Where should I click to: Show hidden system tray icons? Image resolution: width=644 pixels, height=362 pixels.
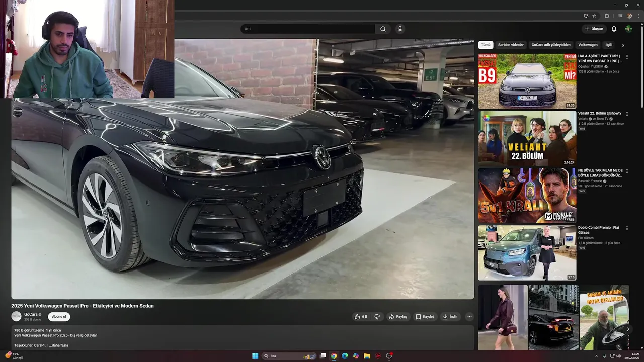(x=596, y=356)
